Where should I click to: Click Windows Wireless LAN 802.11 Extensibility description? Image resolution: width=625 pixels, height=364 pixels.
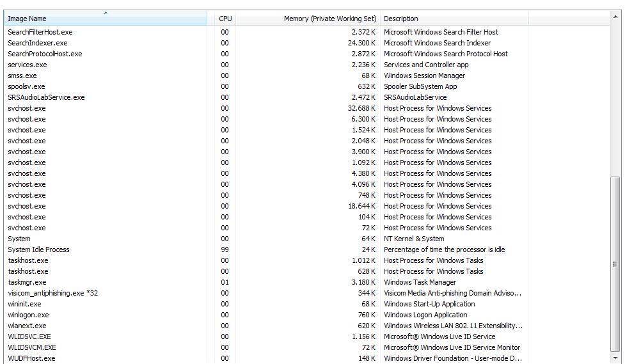coord(453,326)
